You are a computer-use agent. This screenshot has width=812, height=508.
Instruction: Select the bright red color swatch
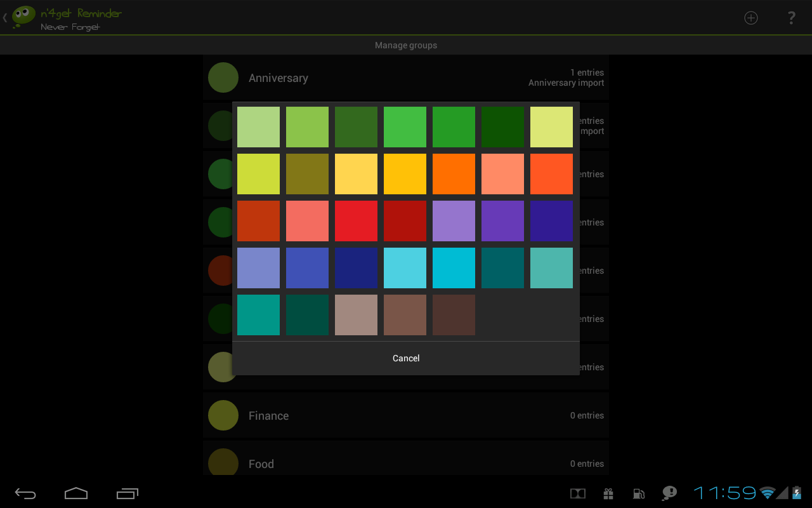click(356, 221)
